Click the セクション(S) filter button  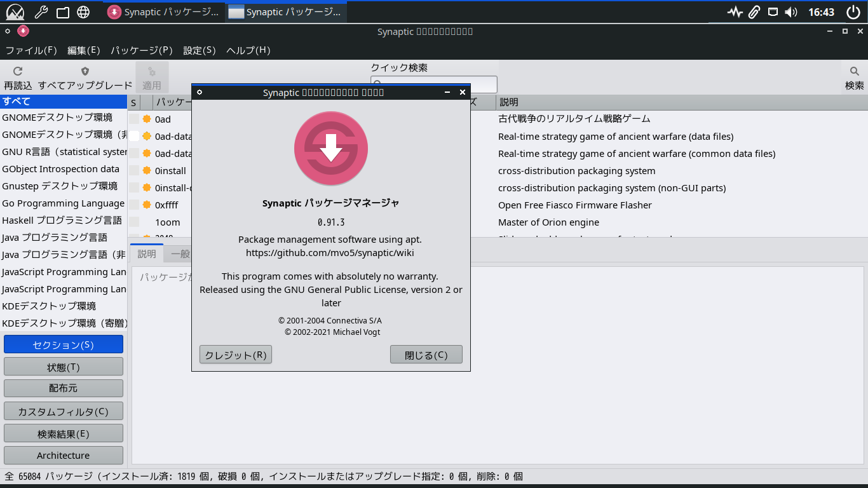pos(64,344)
